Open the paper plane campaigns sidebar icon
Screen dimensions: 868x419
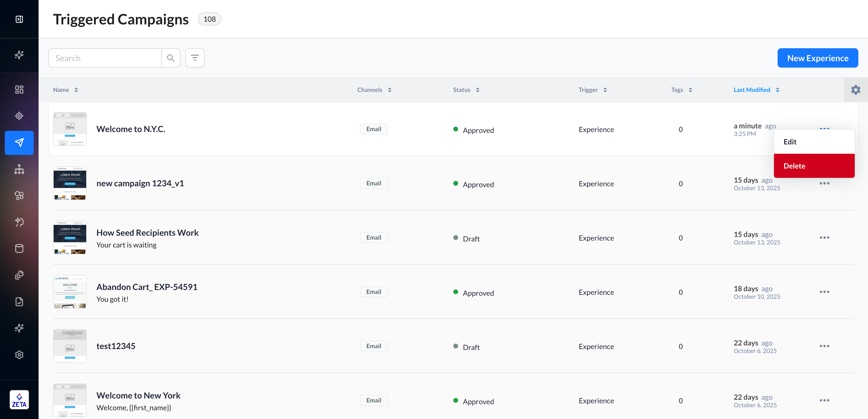click(19, 143)
